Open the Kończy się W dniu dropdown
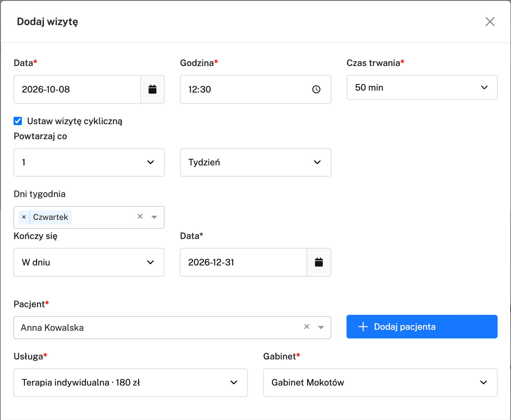This screenshot has height=420, width=511. (89, 262)
